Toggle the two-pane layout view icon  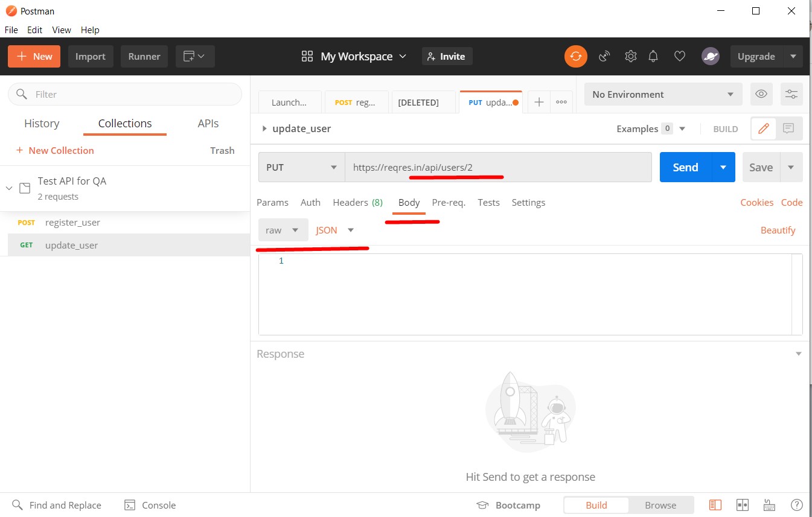pos(743,505)
